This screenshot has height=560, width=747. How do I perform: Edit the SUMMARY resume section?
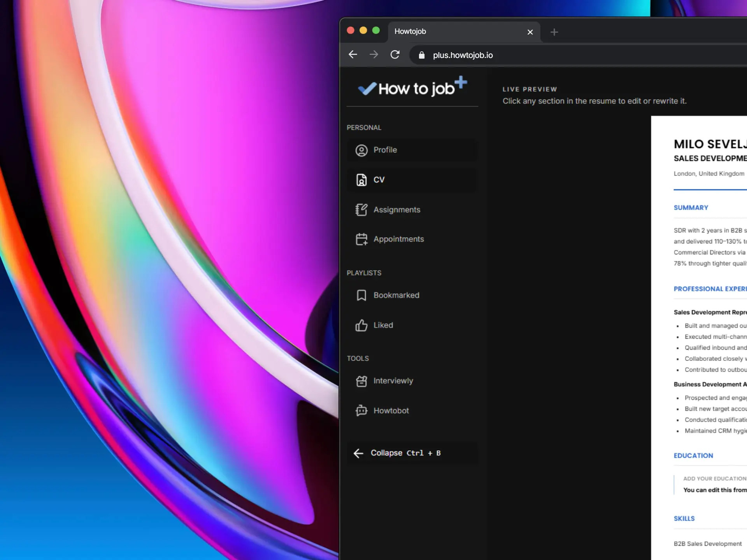coord(691,208)
